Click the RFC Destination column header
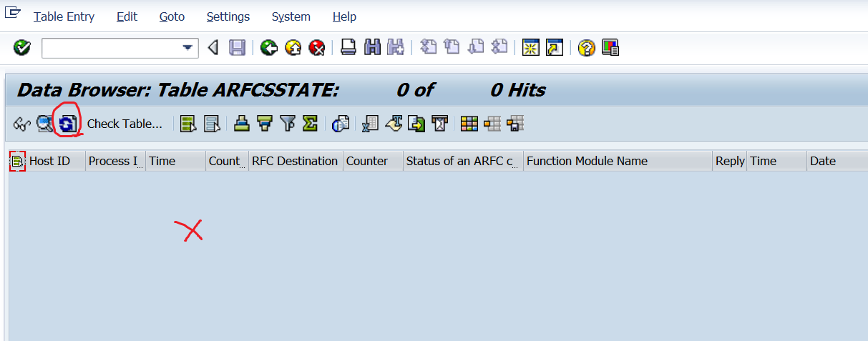This screenshot has width=868, height=341. 294,161
